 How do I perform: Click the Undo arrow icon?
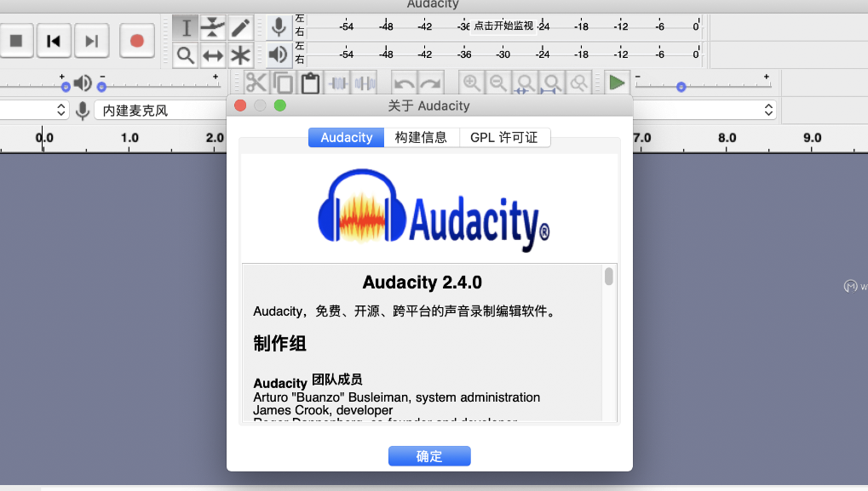[x=404, y=83]
